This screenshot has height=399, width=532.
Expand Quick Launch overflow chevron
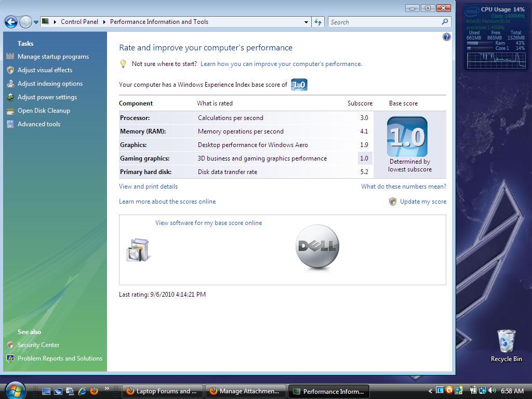point(107,388)
